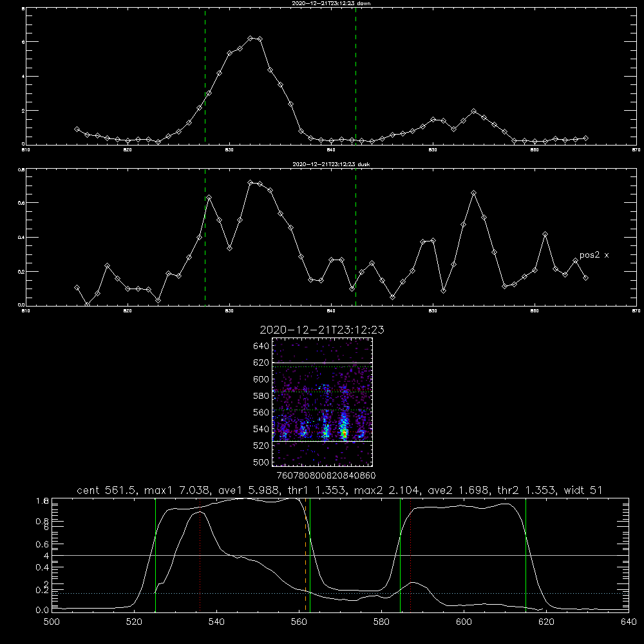This screenshot has width=644, height=644.
Task: Click the dawn plot x-axis label 820
Action: pyautogui.click(x=128, y=150)
